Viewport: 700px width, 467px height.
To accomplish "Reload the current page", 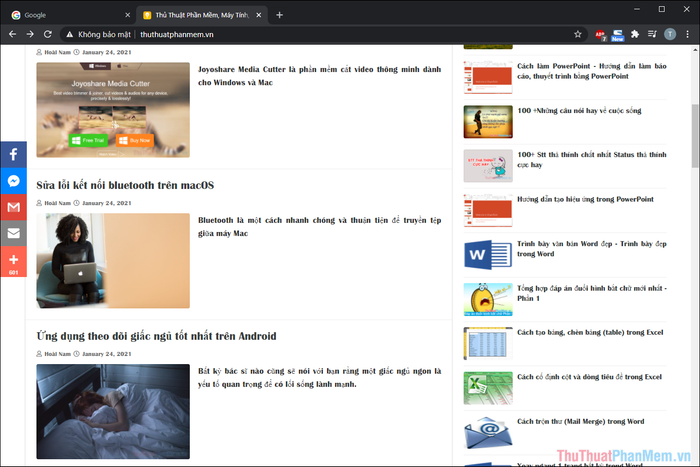I will click(x=48, y=34).
